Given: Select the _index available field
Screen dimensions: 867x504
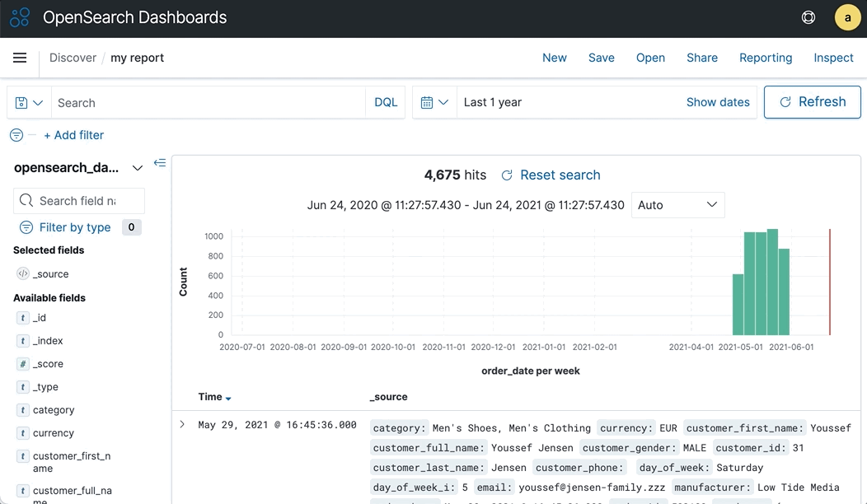Looking at the screenshot, I should pos(48,341).
